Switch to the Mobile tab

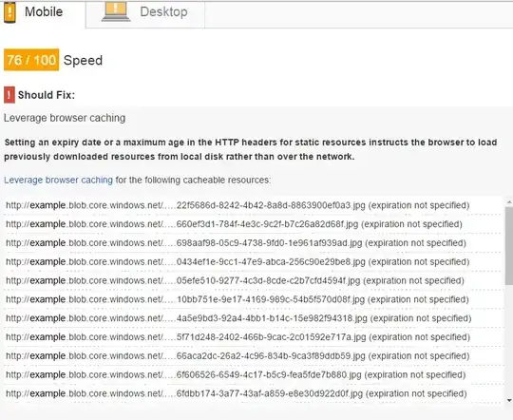point(43,13)
